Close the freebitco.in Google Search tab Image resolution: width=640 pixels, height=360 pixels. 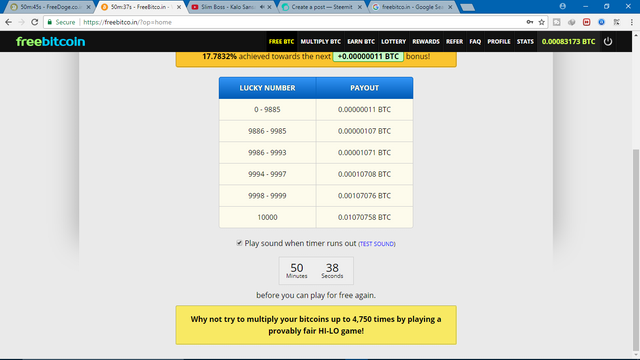coord(450,7)
